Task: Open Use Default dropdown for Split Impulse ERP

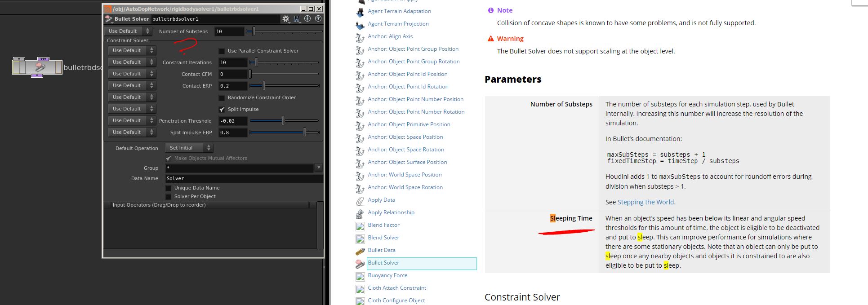Action: [x=132, y=132]
